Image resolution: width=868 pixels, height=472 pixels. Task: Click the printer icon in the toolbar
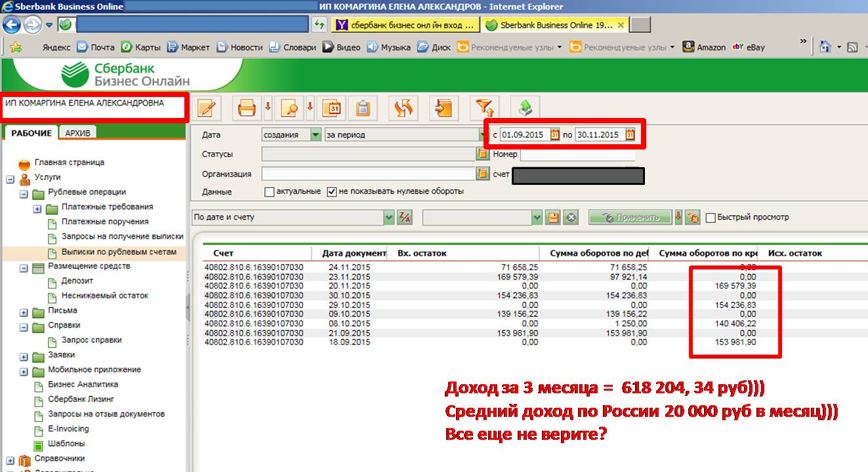pyautogui.click(x=247, y=108)
